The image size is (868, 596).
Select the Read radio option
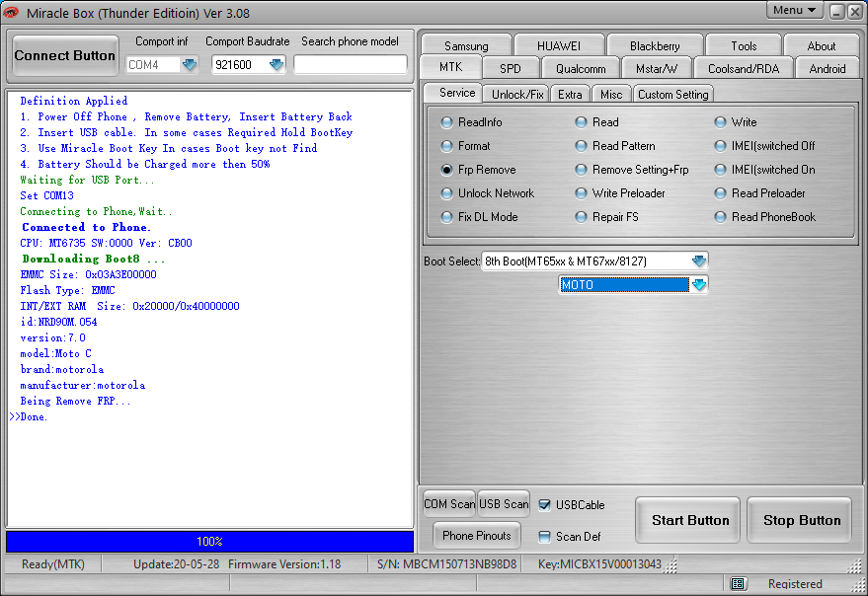point(581,122)
